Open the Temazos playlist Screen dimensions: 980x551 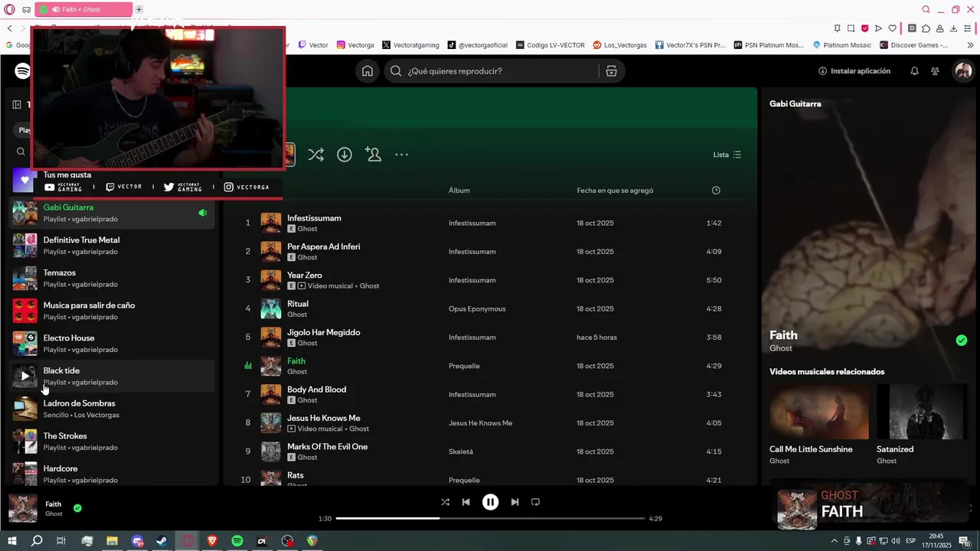[113, 279]
